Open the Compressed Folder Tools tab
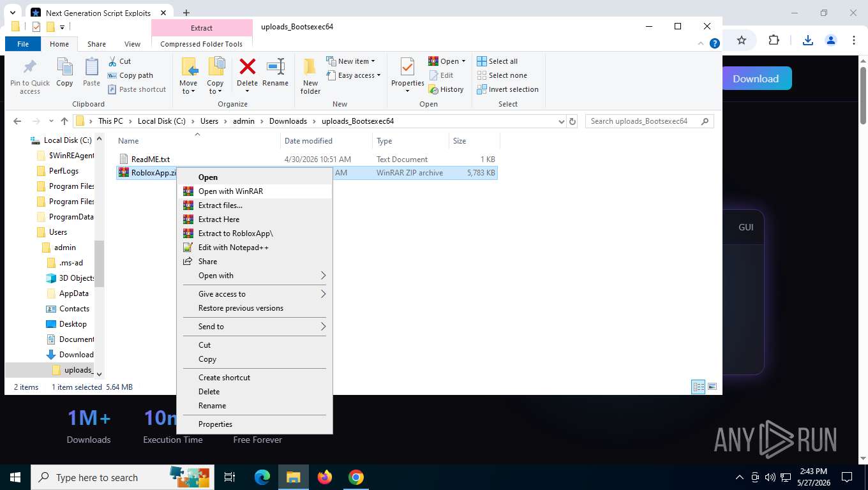 tap(201, 44)
